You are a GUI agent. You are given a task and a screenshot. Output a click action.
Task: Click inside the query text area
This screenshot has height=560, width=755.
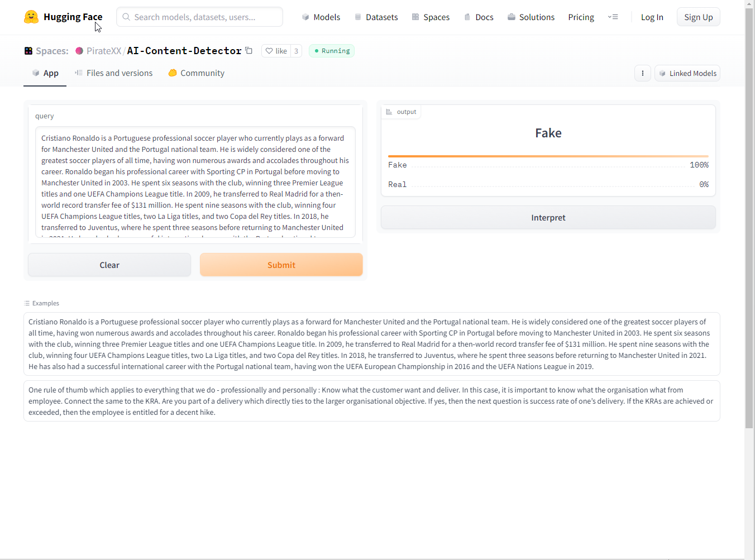point(195,182)
